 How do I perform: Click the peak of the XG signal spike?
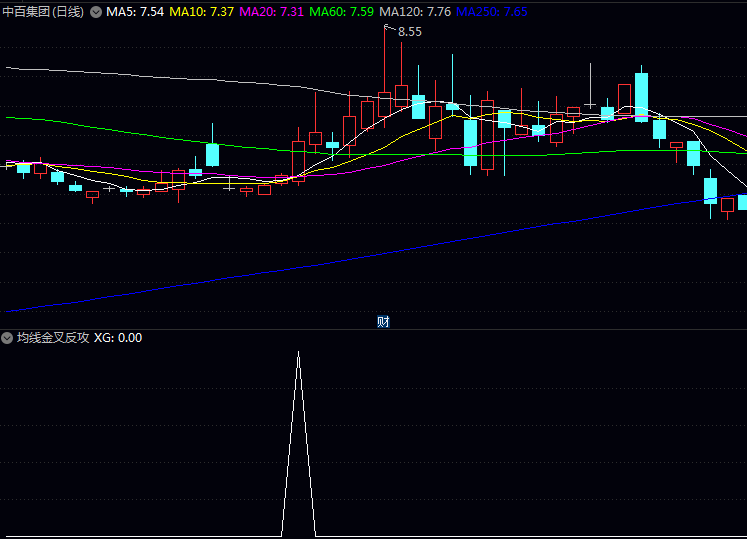coord(298,353)
